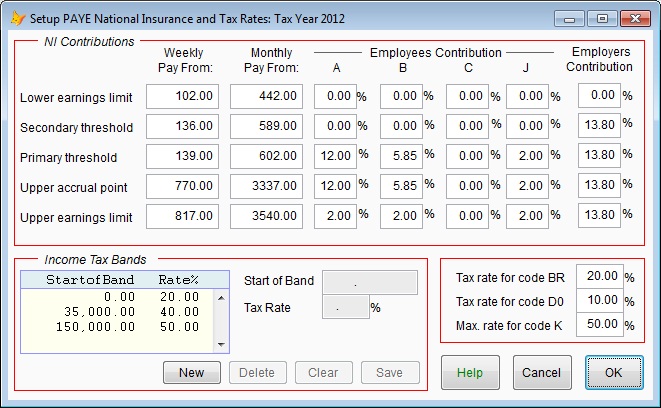Screen dimensions: 661x408
Task: Edit Primary threshold column C rate
Action: 468,156
